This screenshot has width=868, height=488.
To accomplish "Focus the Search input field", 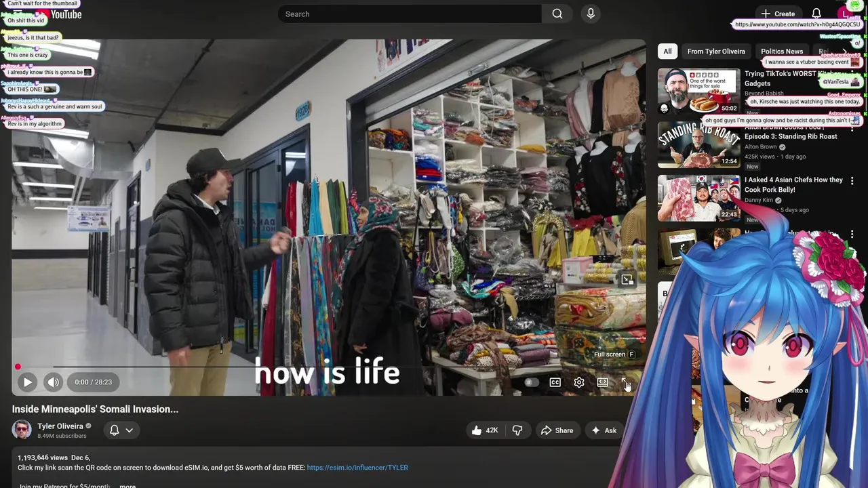I will click(410, 14).
